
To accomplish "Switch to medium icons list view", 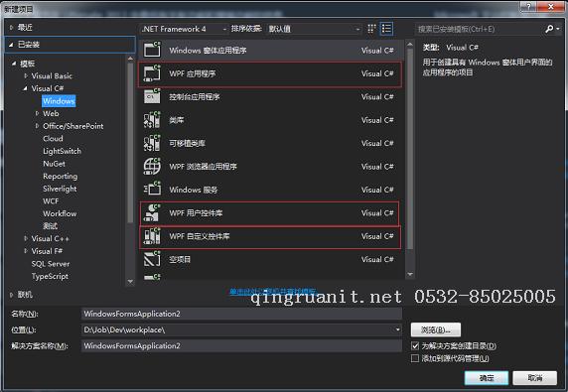I will click(386, 29).
